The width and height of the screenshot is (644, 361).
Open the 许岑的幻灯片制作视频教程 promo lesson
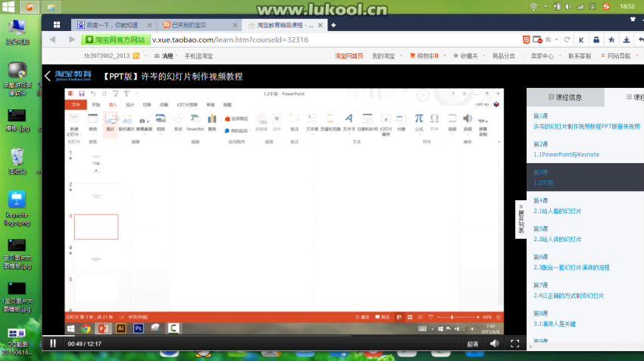[x=586, y=127]
